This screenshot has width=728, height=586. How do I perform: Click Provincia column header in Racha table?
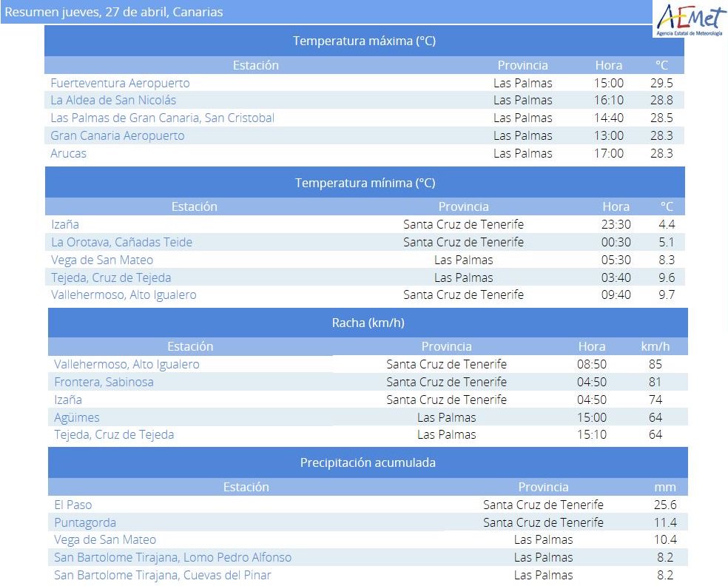click(447, 346)
